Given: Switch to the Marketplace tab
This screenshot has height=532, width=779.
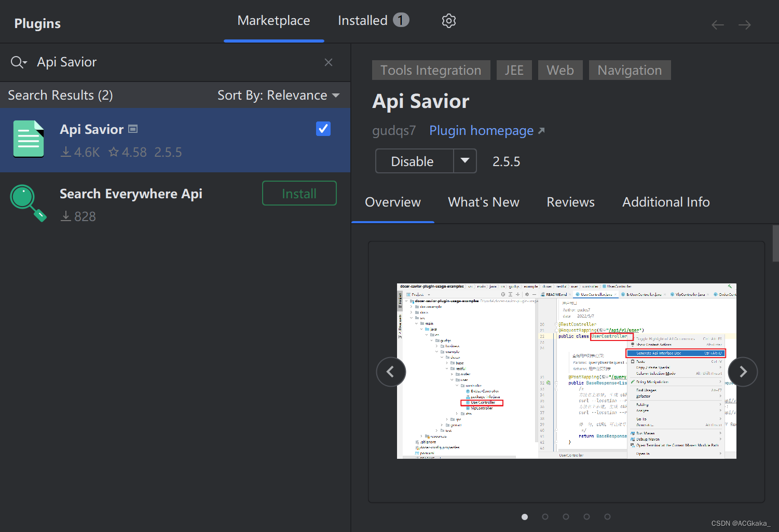Looking at the screenshot, I should pos(274,21).
